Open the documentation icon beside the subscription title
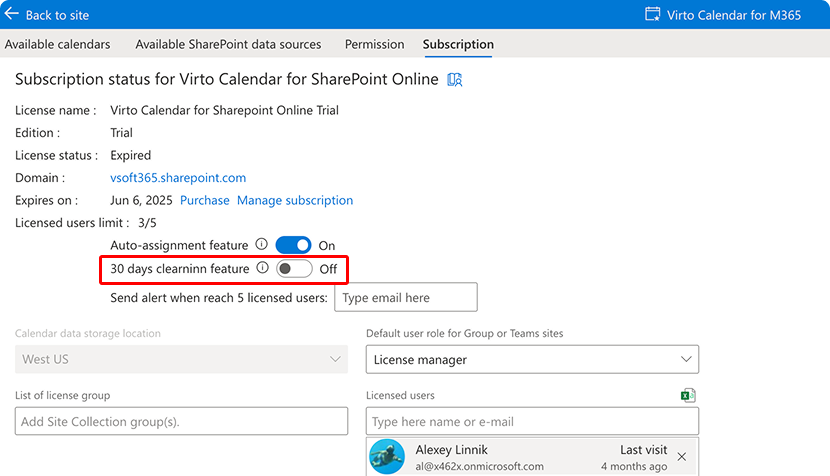 [x=455, y=80]
